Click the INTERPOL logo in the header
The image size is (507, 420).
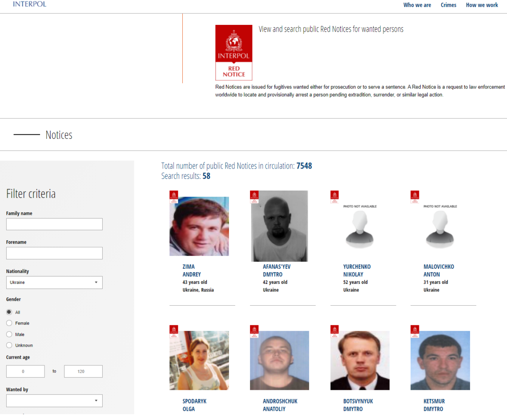[29, 4]
